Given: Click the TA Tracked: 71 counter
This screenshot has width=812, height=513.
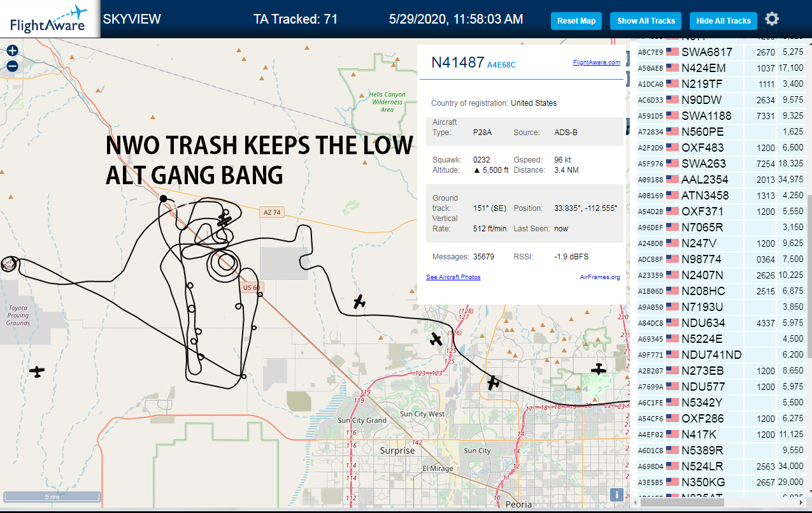Looking at the screenshot, I should 296,19.
